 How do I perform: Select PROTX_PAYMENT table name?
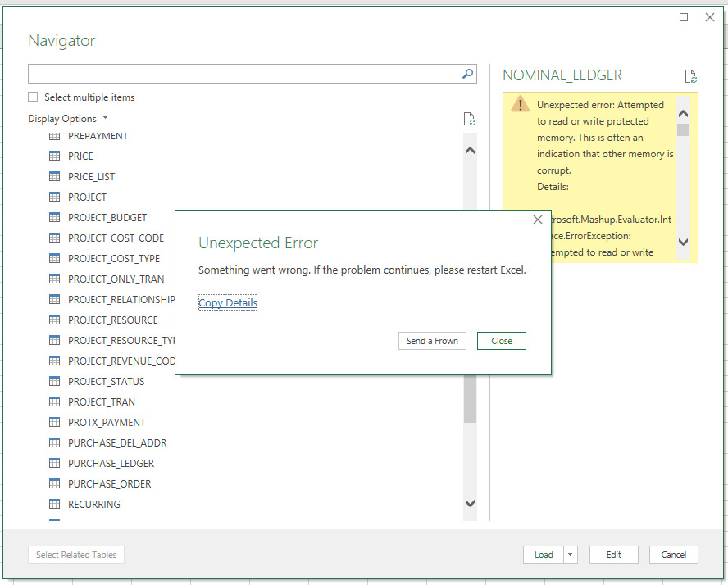[x=107, y=422]
